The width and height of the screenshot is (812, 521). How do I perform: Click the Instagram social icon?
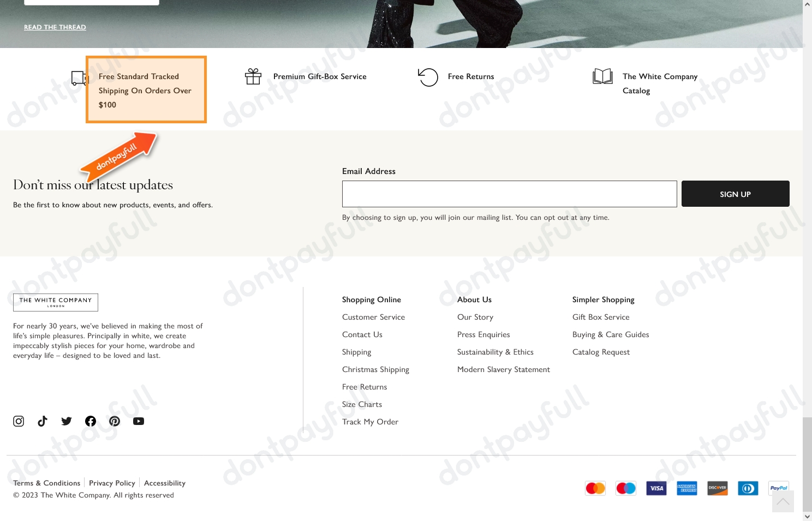[x=18, y=421]
